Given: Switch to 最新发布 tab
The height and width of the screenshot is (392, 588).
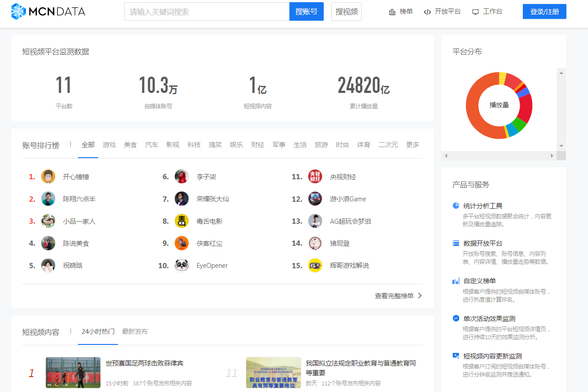Looking at the screenshot, I should pyautogui.click(x=135, y=332).
